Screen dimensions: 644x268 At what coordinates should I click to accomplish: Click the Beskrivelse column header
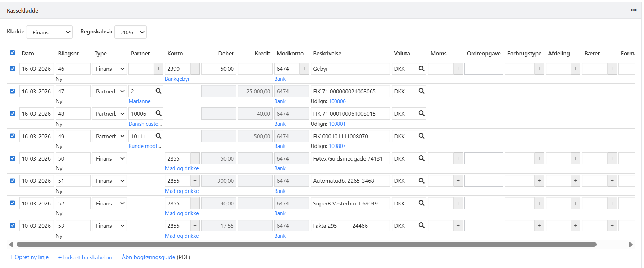327,54
